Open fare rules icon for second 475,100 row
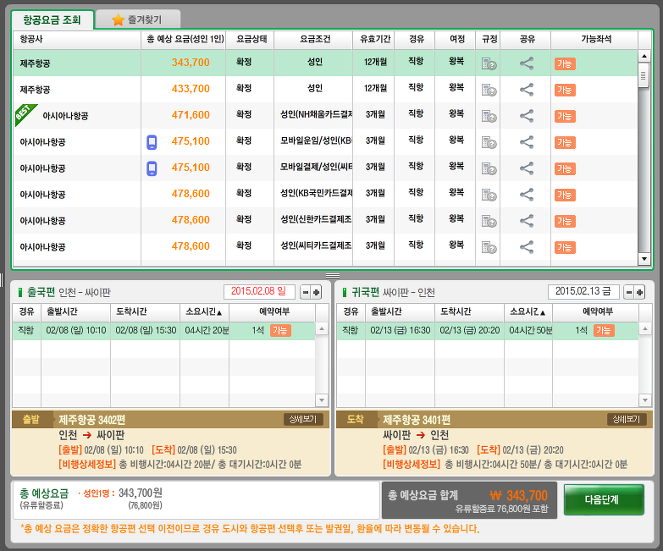 [489, 169]
